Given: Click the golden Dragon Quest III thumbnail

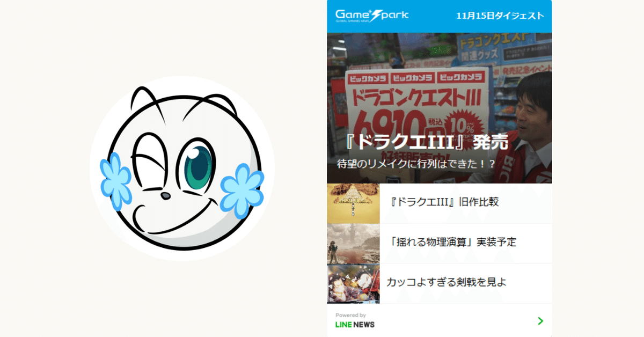Looking at the screenshot, I should tap(353, 203).
